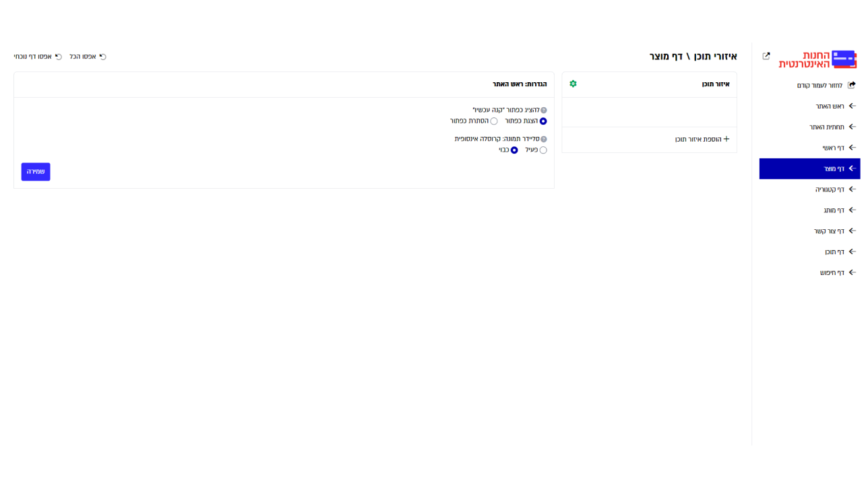The height and width of the screenshot is (488, 868).
Task: Click the green gear icon in איזור תוכן
Action: (573, 84)
